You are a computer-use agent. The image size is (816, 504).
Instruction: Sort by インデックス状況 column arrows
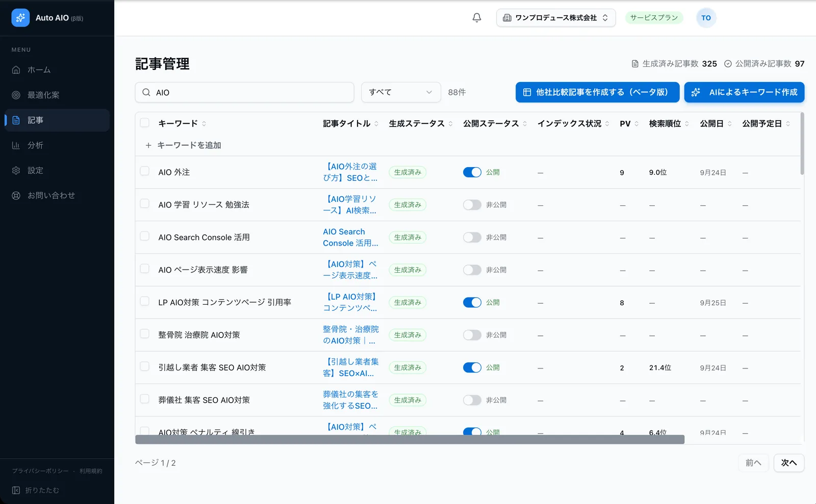coord(607,124)
